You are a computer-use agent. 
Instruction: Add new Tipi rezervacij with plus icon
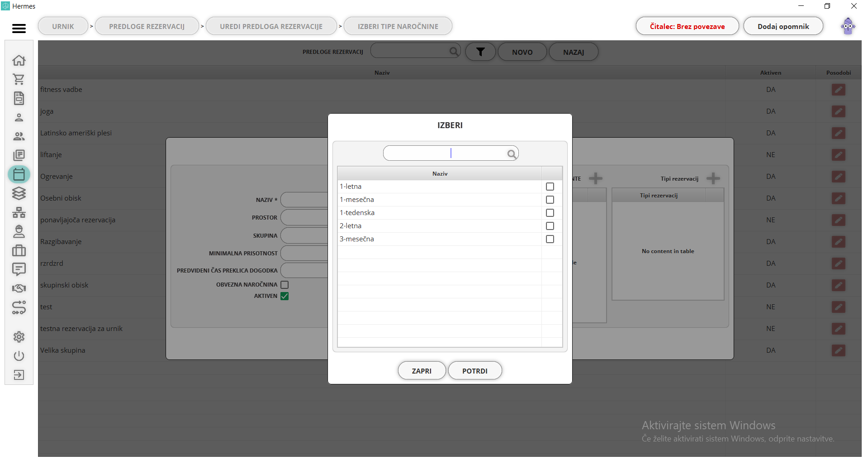coord(713,178)
